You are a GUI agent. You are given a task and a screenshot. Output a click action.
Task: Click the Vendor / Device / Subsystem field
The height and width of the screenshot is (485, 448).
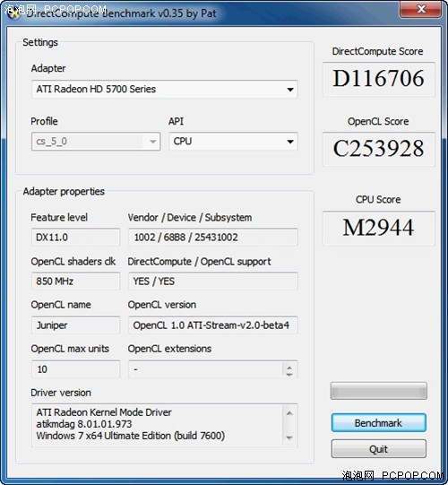[213, 238]
